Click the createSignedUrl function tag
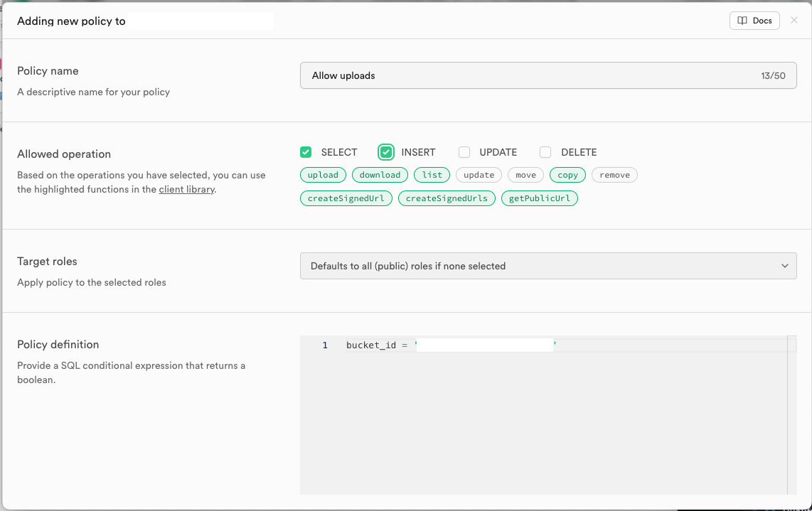This screenshot has width=812, height=511. tap(346, 198)
